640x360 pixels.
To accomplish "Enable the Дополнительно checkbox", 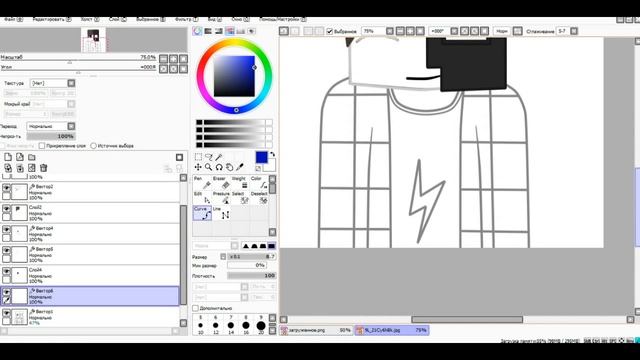I will (196, 308).
